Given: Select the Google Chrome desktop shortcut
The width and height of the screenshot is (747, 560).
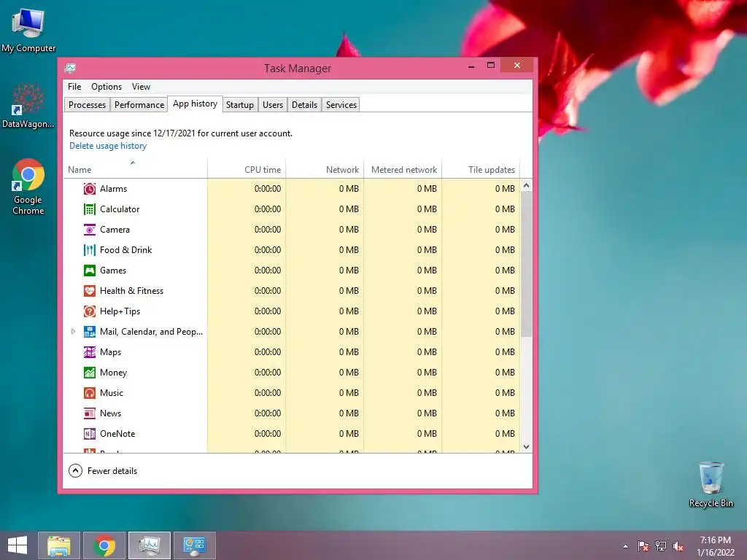Looking at the screenshot, I should pyautogui.click(x=28, y=187).
